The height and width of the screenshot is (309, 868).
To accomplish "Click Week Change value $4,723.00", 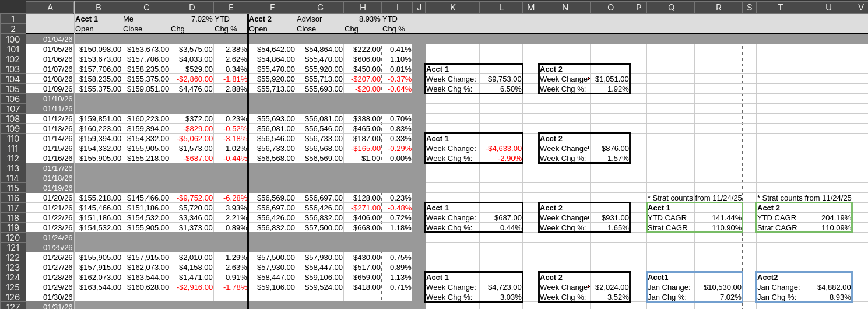I will 501,287.
